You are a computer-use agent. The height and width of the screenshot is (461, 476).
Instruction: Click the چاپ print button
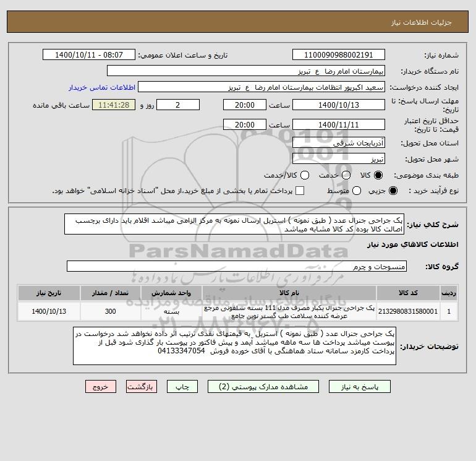[x=182, y=387]
